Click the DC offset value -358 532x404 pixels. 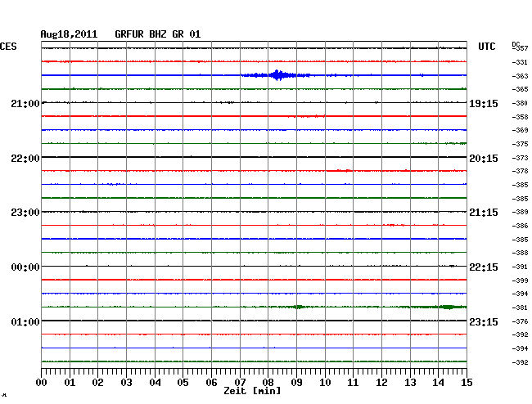pyautogui.click(x=520, y=117)
